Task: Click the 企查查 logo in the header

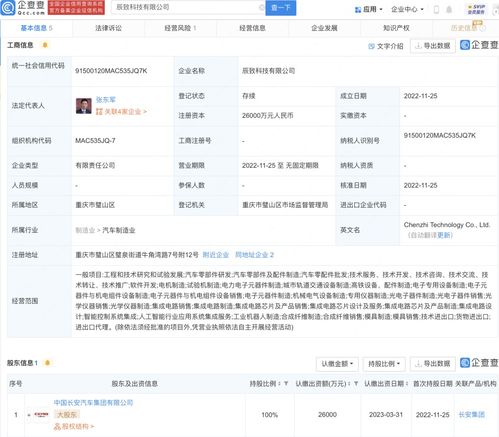Action: [x=23, y=8]
